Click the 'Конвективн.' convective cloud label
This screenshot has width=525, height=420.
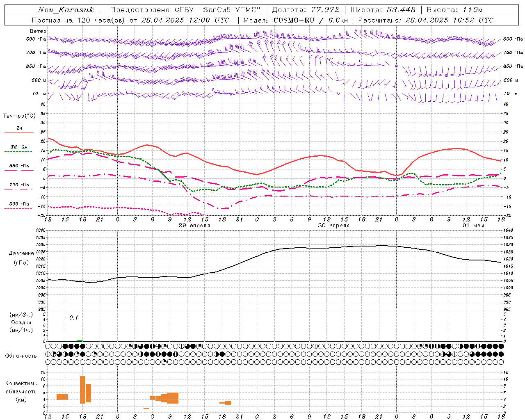pos(21,383)
